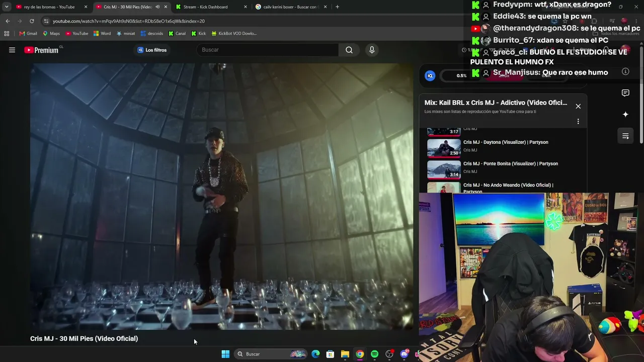This screenshot has width=644, height=362.
Task: Open the YouTube bookmark
Action: tap(76, 34)
